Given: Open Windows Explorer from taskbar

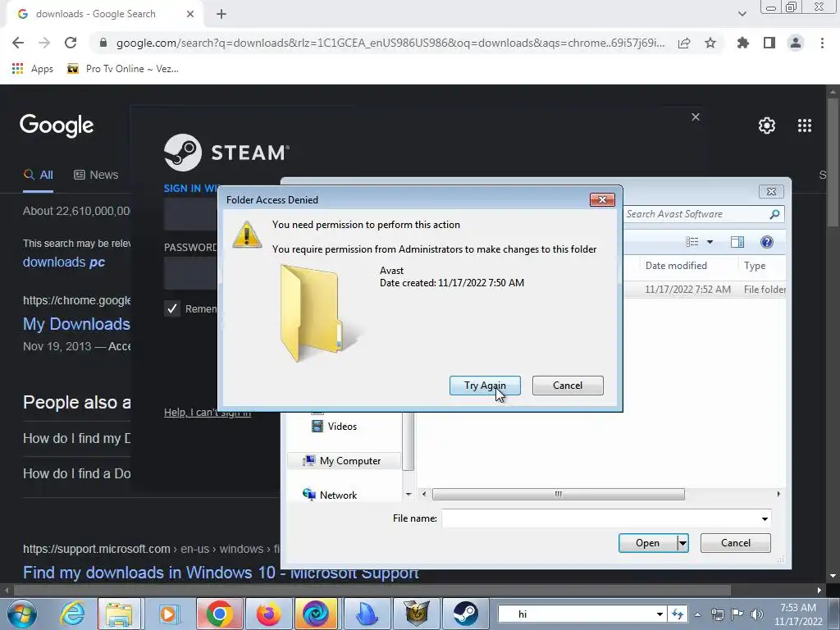Looking at the screenshot, I should 118,614.
